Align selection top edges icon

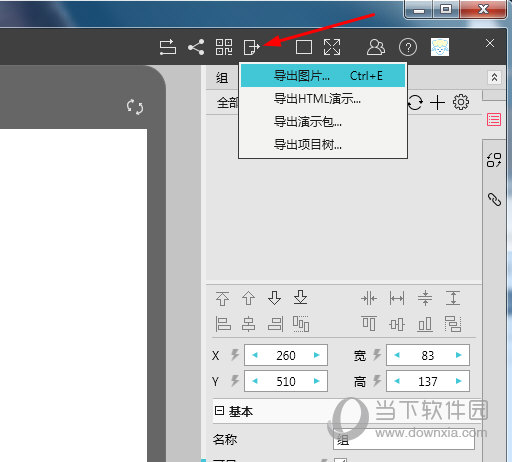pyautogui.click(x=369, y=324)
